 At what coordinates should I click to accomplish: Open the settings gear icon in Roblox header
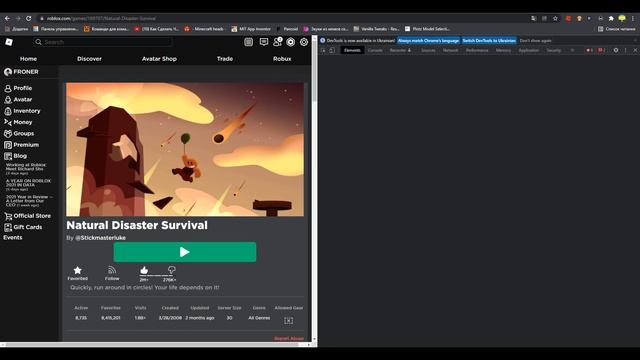point(304,42)
